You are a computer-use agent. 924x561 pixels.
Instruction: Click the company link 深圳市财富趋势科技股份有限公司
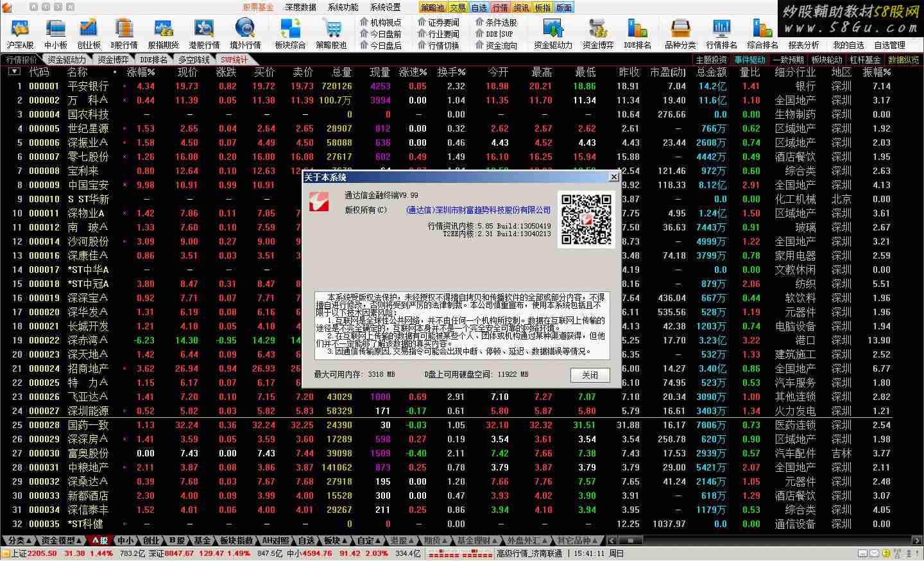pos(479,210)
